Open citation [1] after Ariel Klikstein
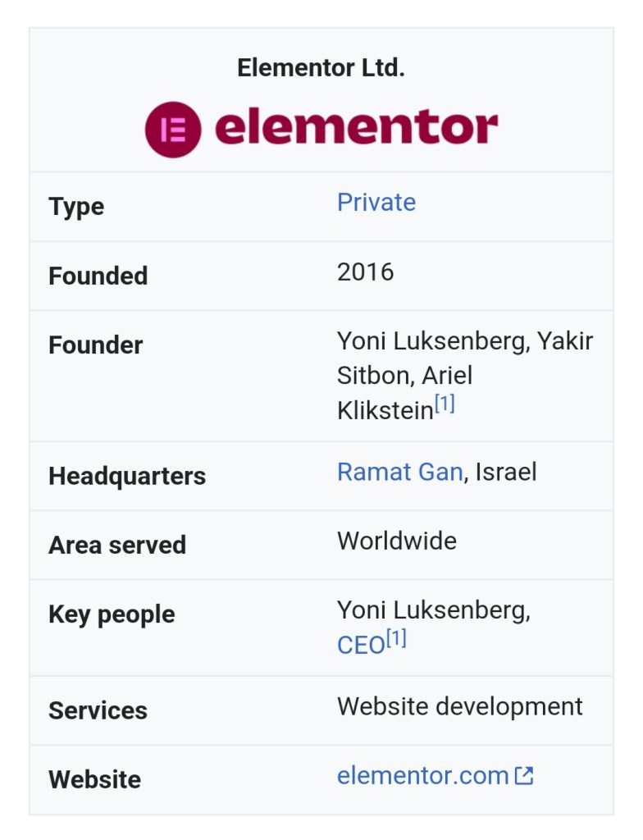The width and height of the screenshot is (643, 840). click(x=445, y=404)
